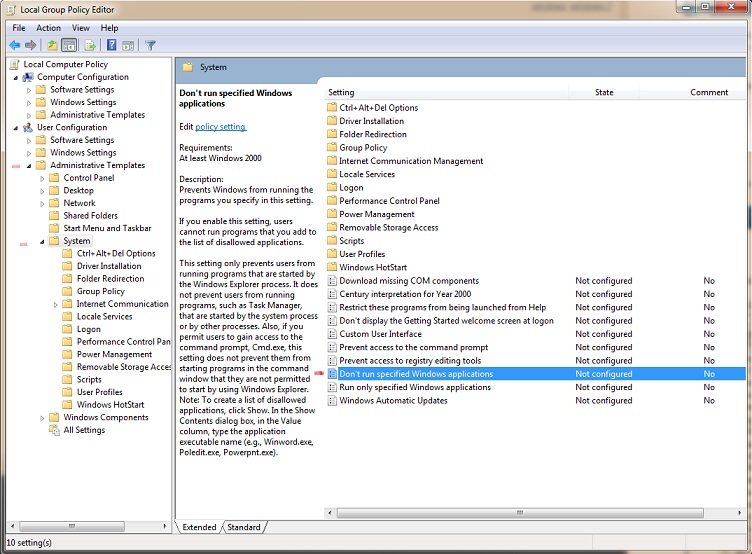This screenshot has height=554, width=752.
Task: Collapse the User Configuration node
Action: point(16,128)
